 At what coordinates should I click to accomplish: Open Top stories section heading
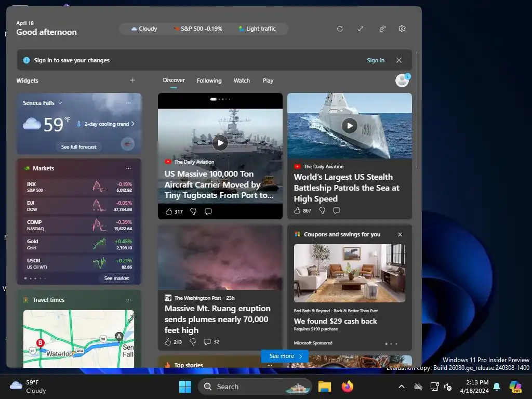pos(188,365)
